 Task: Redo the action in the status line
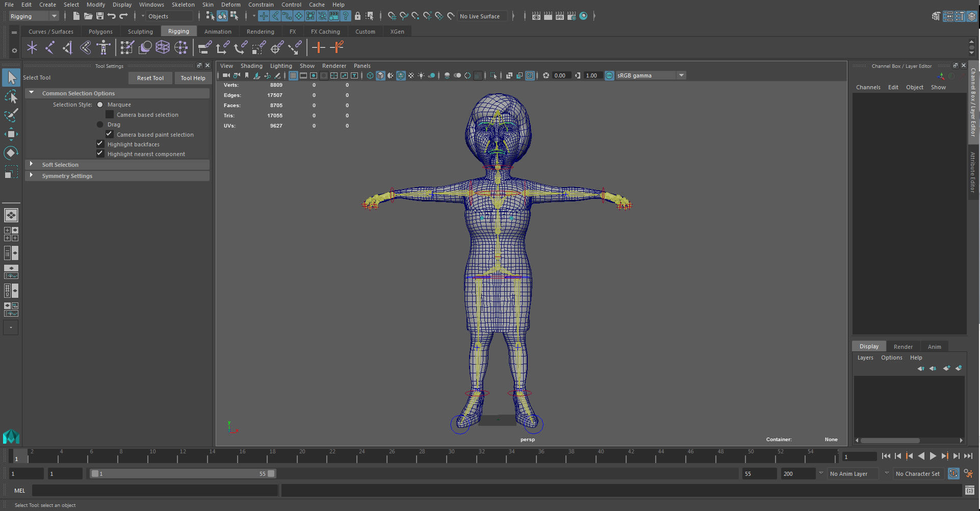coord(123,16)
